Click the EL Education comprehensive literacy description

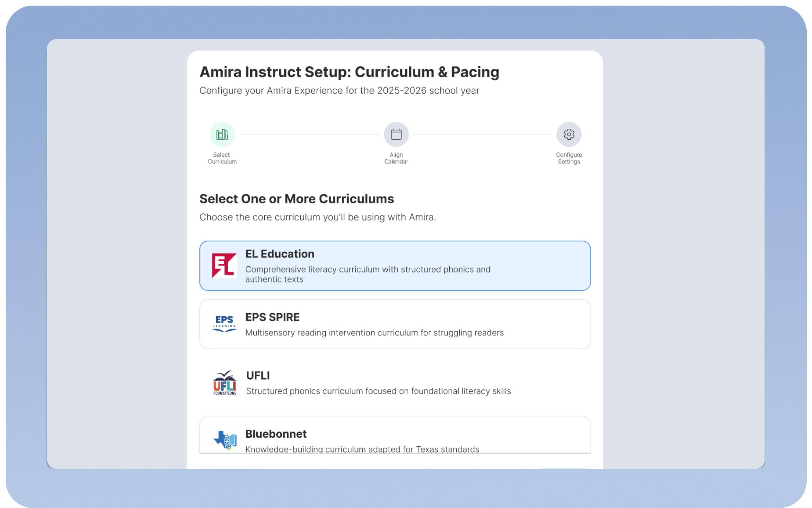click(x=368, y=274)
